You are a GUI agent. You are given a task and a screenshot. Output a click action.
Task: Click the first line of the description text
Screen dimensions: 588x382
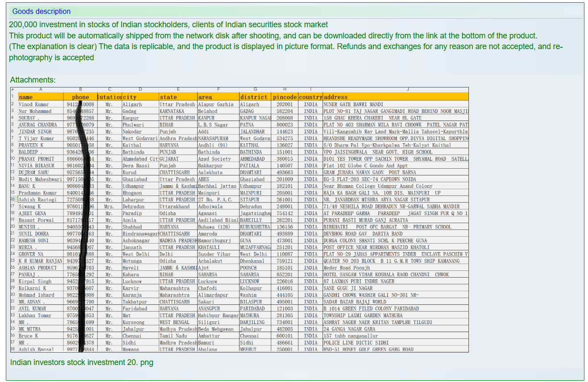point(168,25)
